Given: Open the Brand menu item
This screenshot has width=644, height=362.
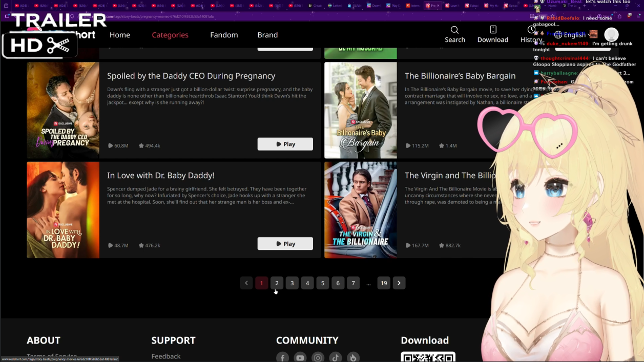Looking at the screenshot, I should pos(267,35).
